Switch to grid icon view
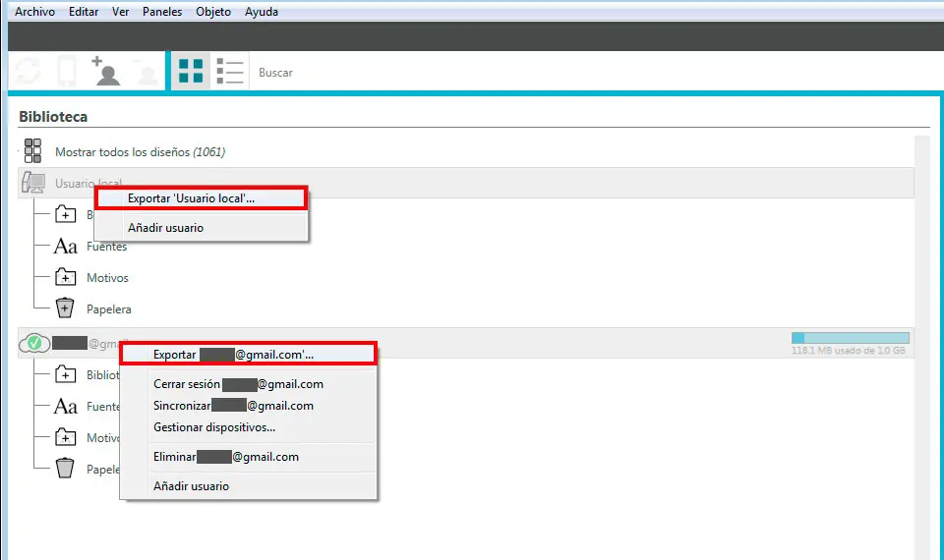This screenshot has width=944, height=560. pos(190,72)
